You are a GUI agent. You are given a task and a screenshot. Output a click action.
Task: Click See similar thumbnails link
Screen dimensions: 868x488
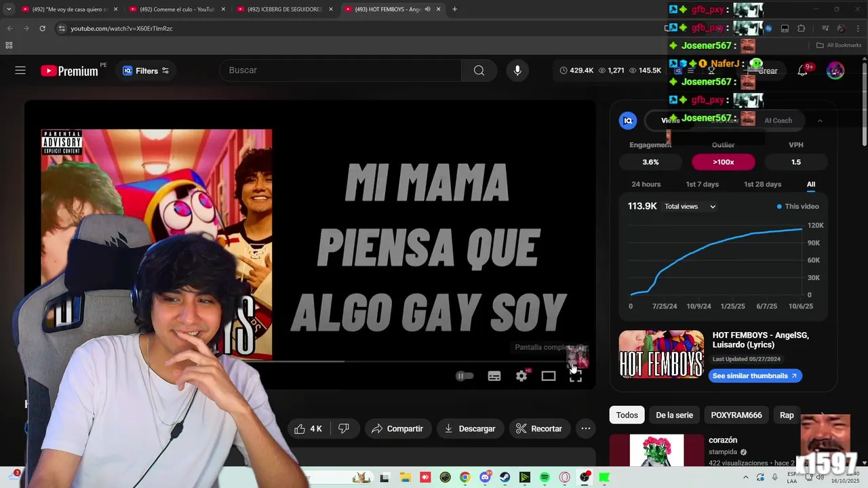pos(755,375)
